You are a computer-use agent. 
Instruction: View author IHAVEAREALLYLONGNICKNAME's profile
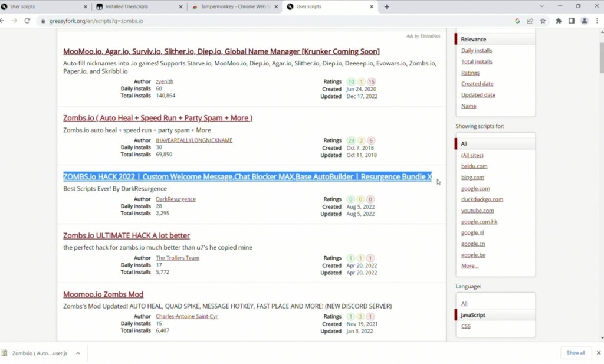coord(194,140)
